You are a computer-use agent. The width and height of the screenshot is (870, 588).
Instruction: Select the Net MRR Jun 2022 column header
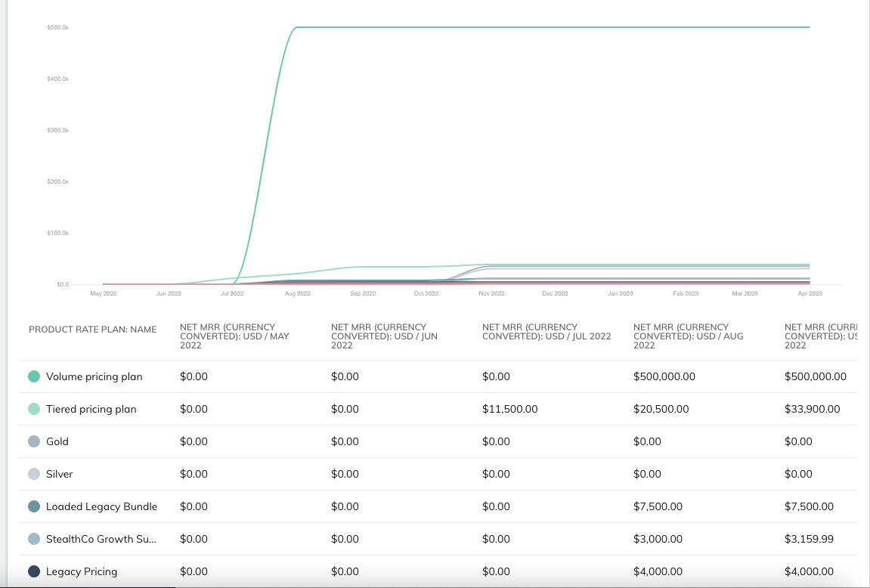(x=385, y=336)
